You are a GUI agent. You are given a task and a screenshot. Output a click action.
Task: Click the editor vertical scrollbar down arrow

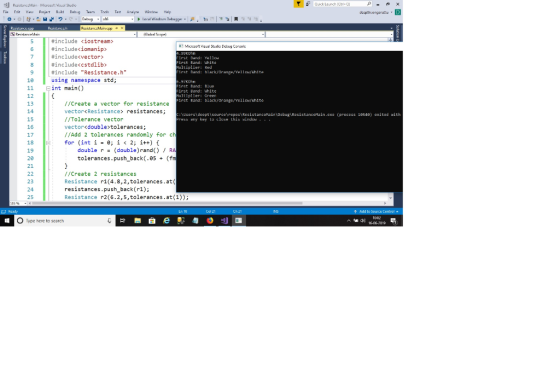point(390,198)
